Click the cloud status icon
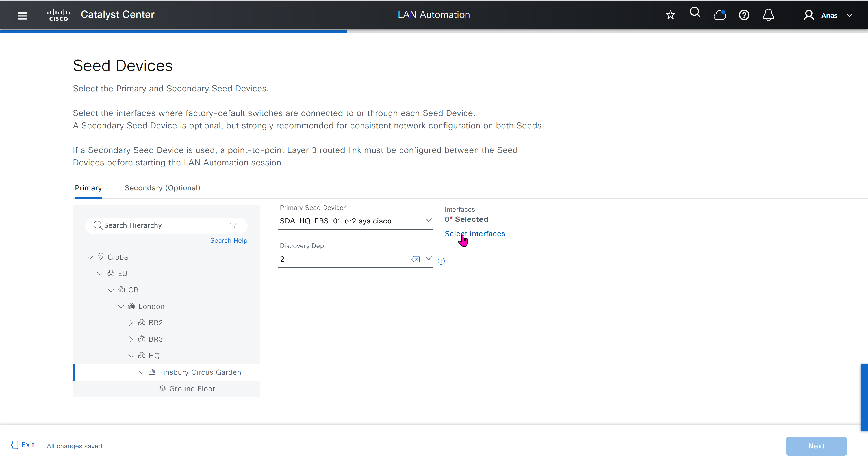Screen dimensions: 868x468 (x=719, y=15)
